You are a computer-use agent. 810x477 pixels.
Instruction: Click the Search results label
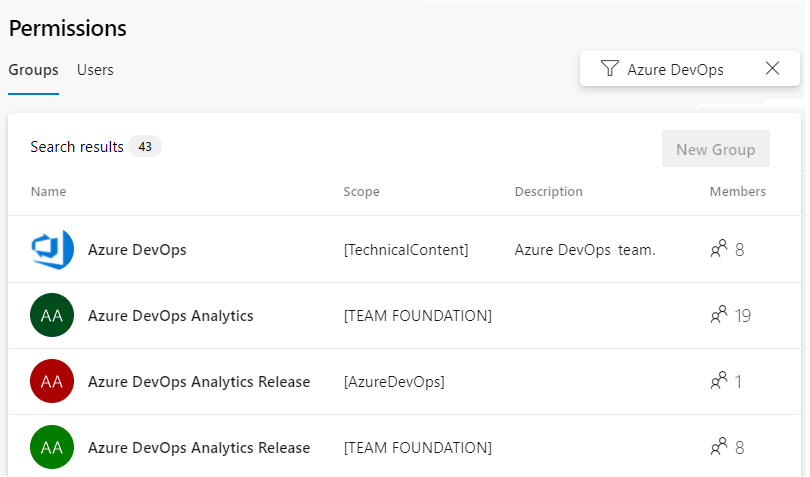77,147
